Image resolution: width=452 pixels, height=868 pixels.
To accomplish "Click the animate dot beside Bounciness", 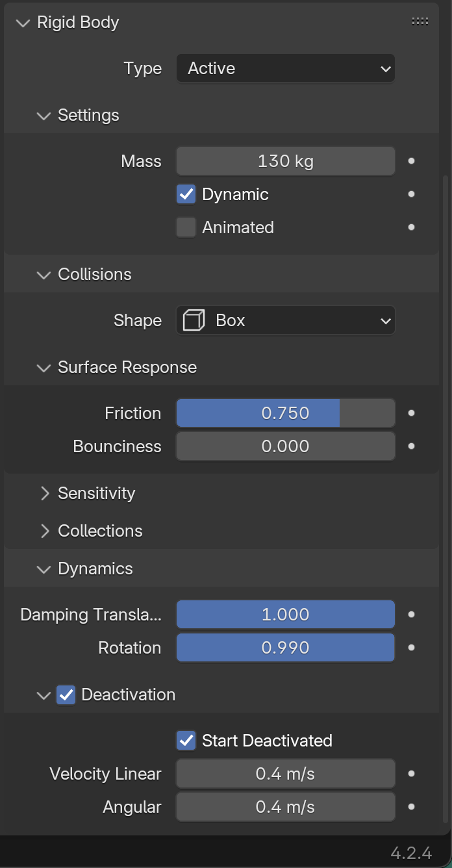I will [x=411, y=446].
